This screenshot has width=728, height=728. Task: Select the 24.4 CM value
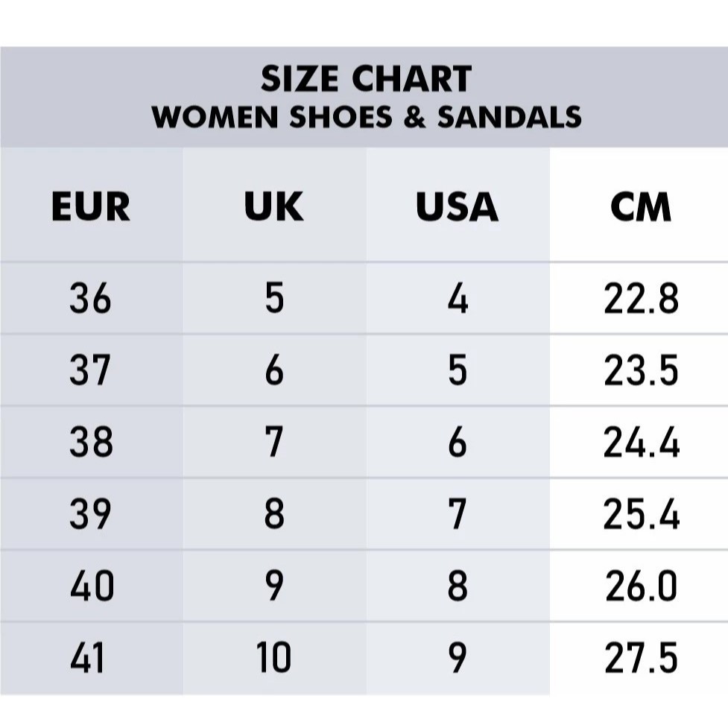[641, 443]
